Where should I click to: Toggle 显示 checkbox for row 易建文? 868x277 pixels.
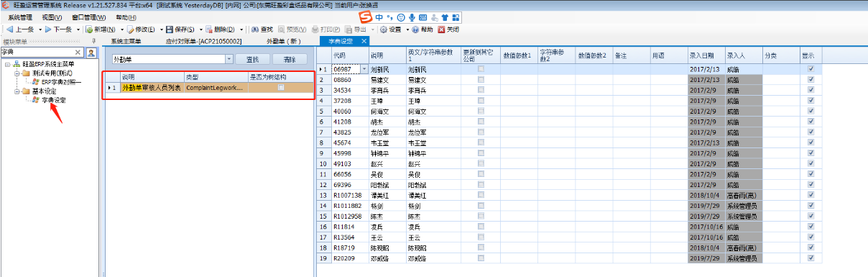click(811, 80)
